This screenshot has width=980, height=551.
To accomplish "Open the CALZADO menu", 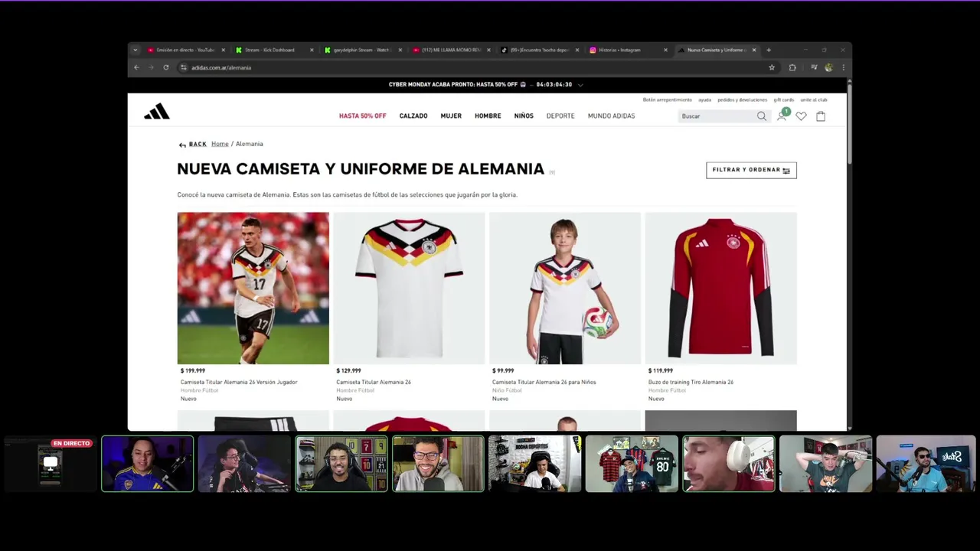I will [x=413, y=116].
